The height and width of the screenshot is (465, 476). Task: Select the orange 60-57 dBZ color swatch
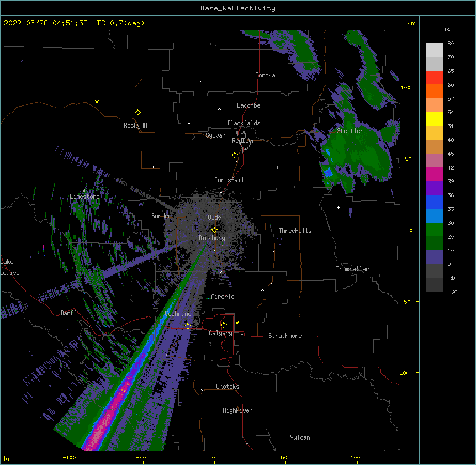(434, 91)
